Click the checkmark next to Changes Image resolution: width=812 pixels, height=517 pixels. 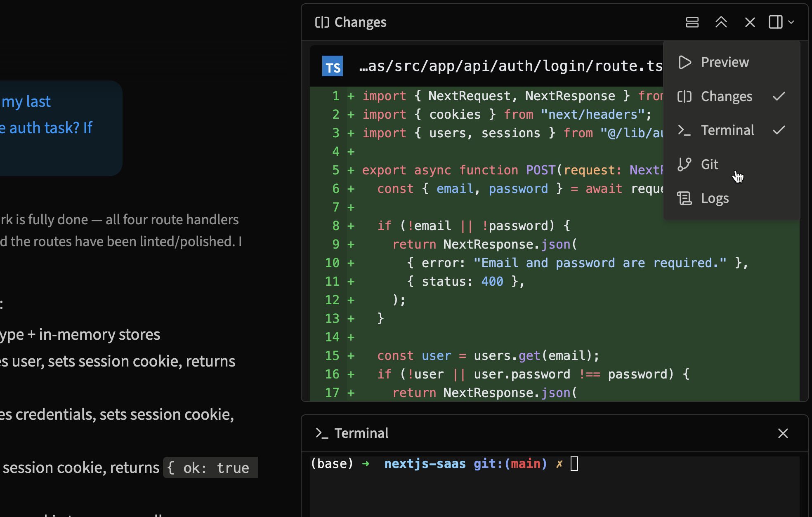click(x=779, y=96)
